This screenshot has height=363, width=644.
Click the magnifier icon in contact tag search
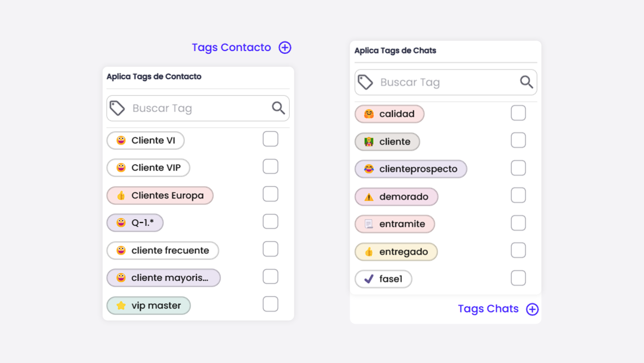click(278, 108)
